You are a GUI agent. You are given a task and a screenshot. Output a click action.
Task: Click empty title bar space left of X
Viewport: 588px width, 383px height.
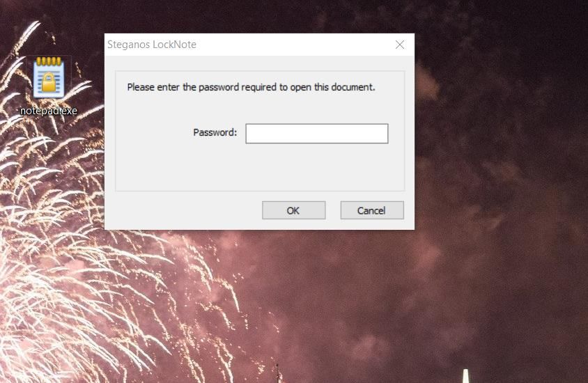(x=293, y=45)
